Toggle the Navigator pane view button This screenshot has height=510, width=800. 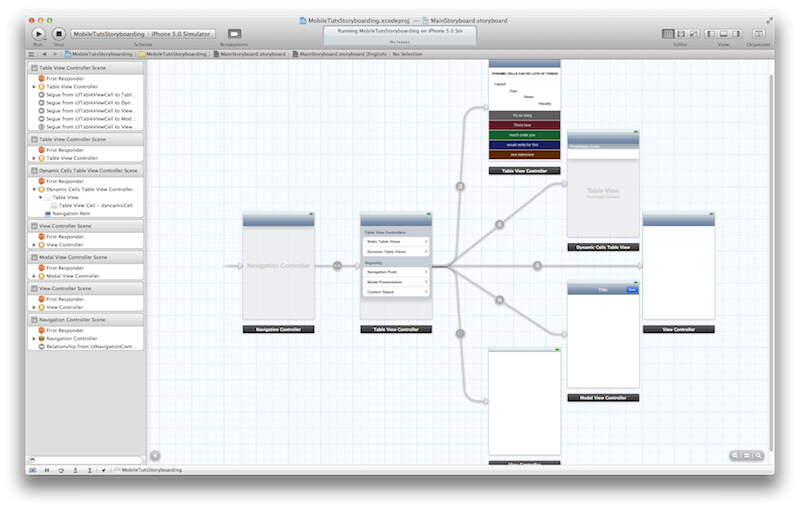pyautogui.click(x=710, y=34)
